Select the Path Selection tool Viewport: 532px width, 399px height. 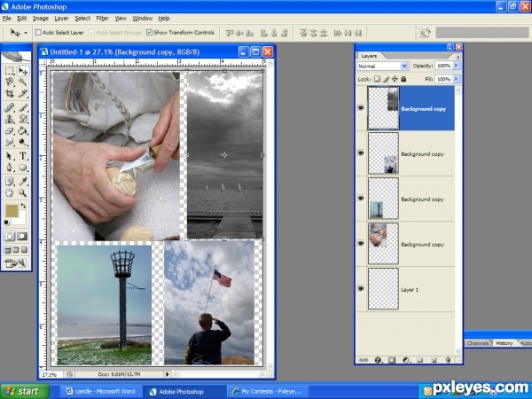tap(10, 156)
